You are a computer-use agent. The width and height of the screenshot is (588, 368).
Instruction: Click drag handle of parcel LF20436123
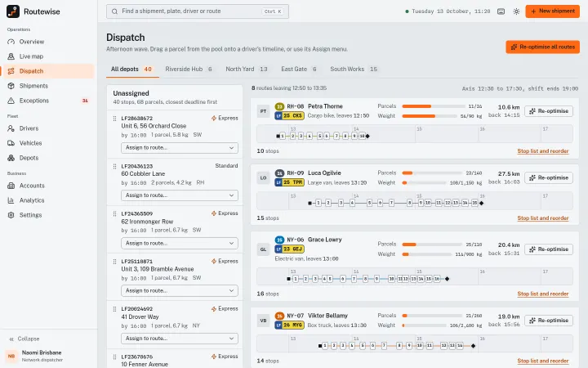115,166
